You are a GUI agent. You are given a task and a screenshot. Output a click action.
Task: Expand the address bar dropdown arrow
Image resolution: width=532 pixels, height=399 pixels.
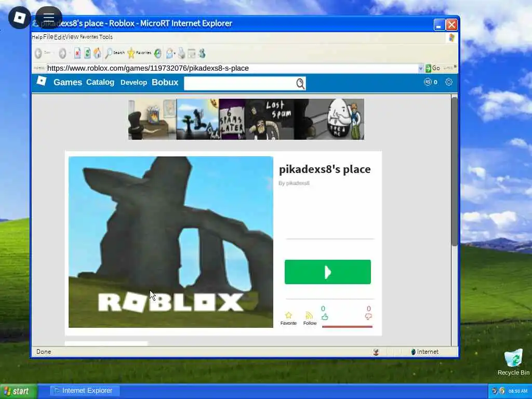pyautogui.click(x=421, y=68)
